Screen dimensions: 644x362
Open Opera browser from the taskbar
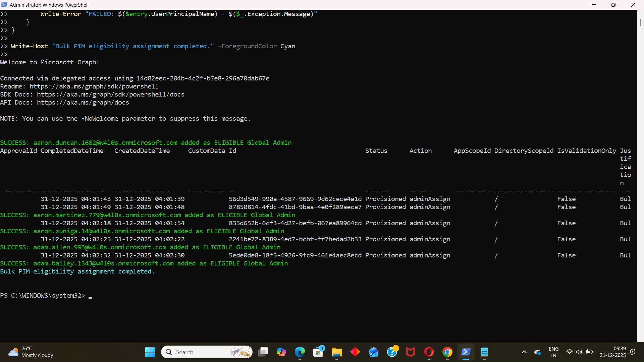429,352
